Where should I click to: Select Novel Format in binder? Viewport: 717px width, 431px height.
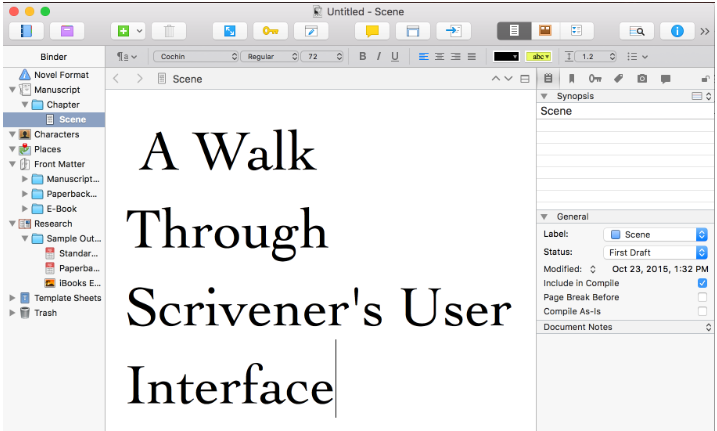coord(54,74)
